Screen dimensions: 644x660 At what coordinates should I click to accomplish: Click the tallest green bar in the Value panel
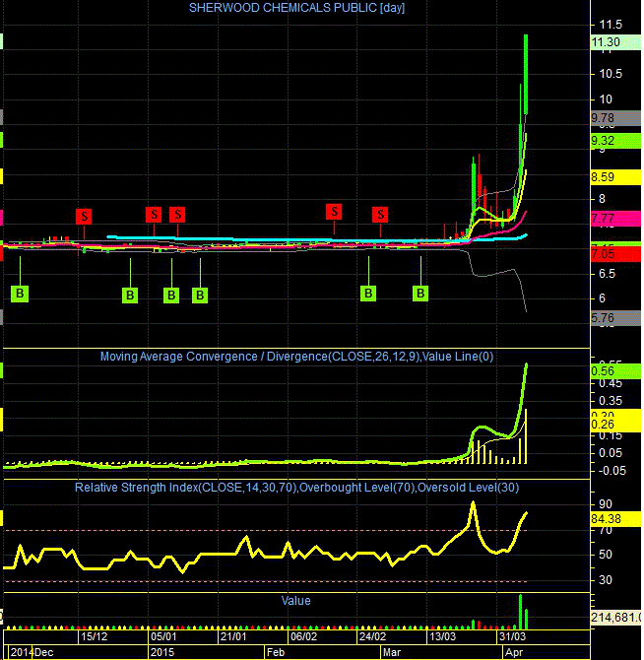click(x=520, y=612)
